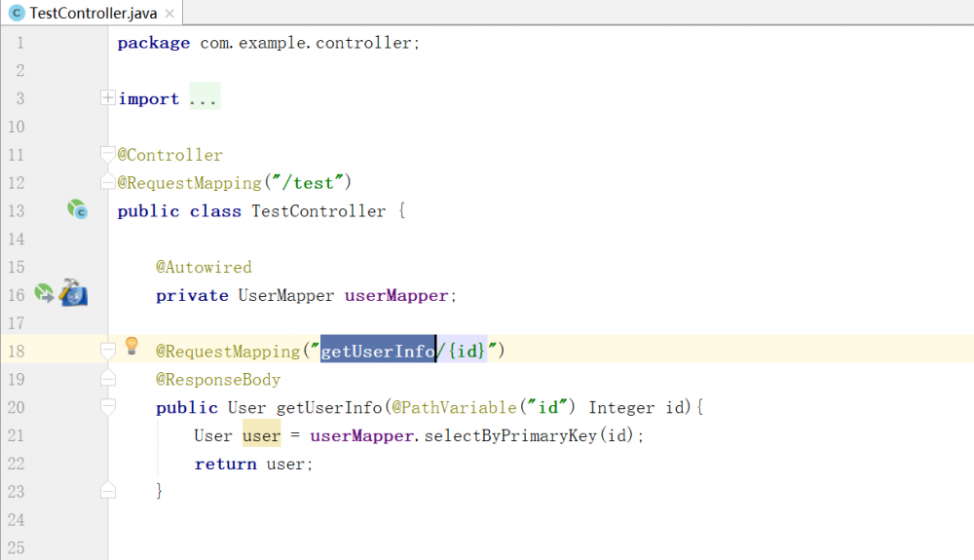Click the package keyword on line 1
974x560 pixels.
pyautogui.click(x=154, y=43)
